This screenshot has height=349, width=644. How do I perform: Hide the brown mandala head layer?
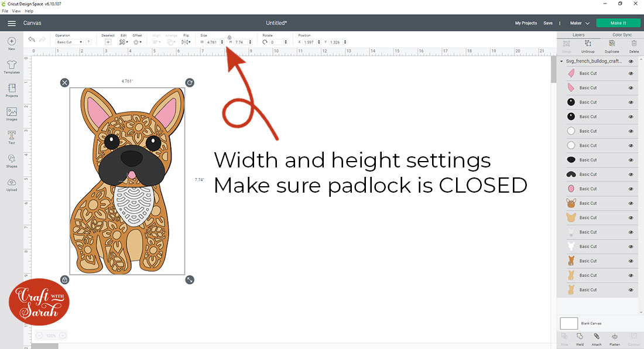tap(631, 203)
